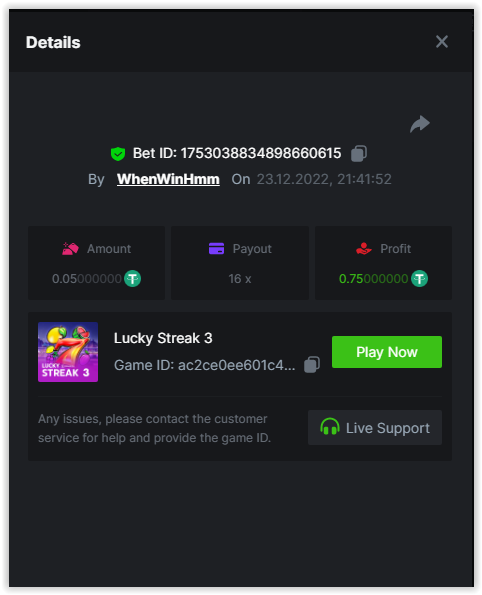Open the WhenWinHmm user profile link
The image size is (482, 595).
[x=168, y=179]
